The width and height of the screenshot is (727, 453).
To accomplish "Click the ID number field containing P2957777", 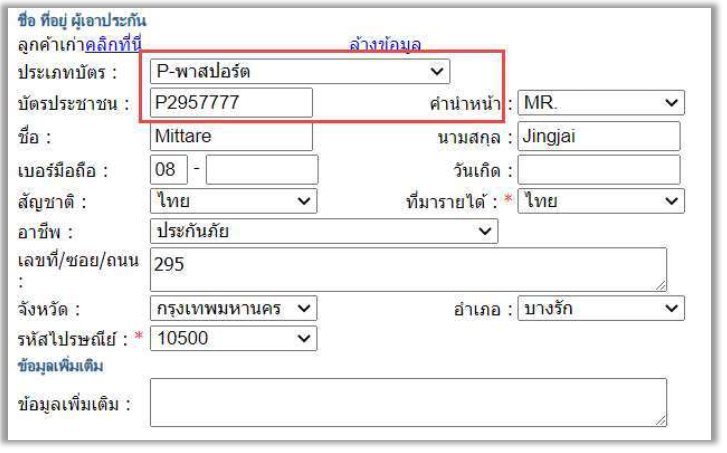I will [231, 102].
